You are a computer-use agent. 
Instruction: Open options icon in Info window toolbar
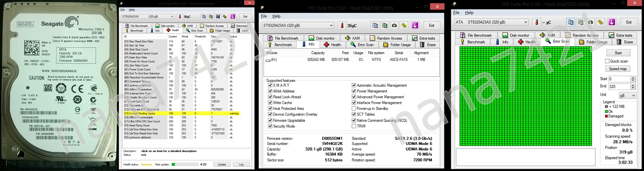pos(404,25)
